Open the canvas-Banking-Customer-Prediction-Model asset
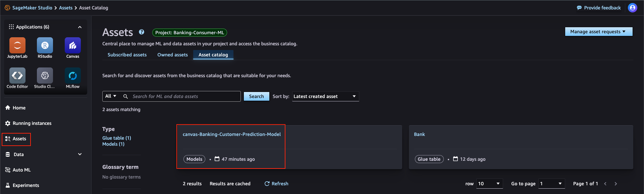644x194 pixels. pos(232,134)
